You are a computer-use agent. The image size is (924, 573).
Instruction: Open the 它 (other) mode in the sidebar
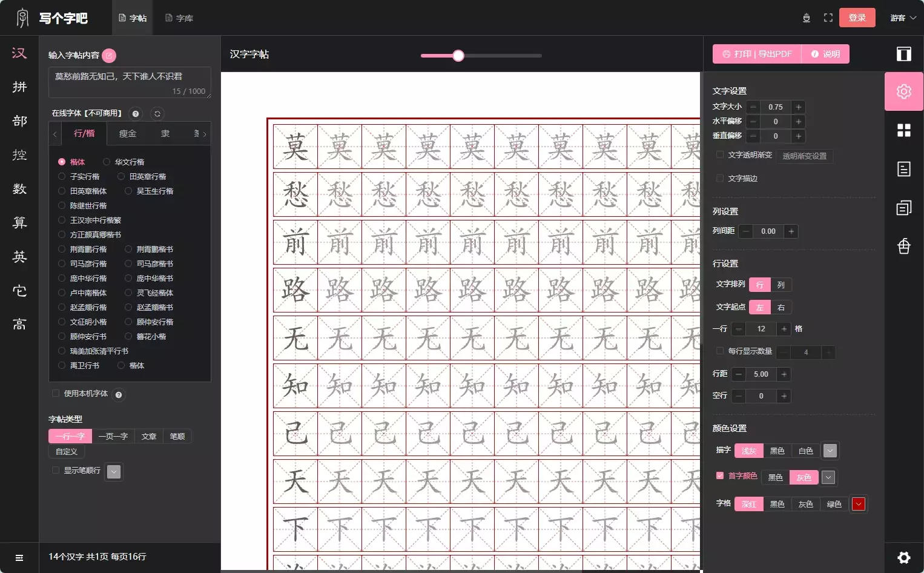19,290
